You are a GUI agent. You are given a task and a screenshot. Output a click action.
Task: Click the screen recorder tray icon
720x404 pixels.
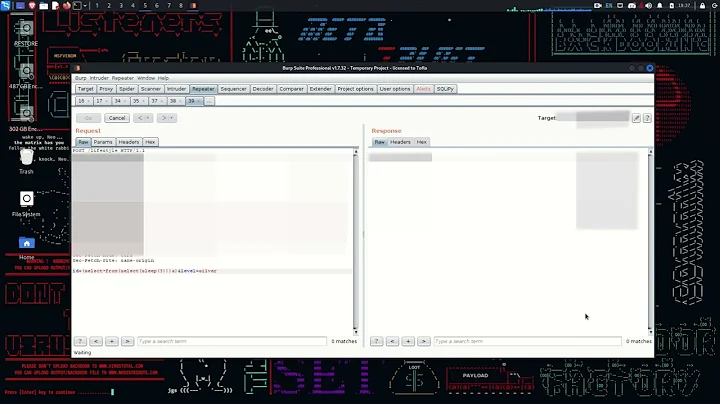(x=597, y=6)
